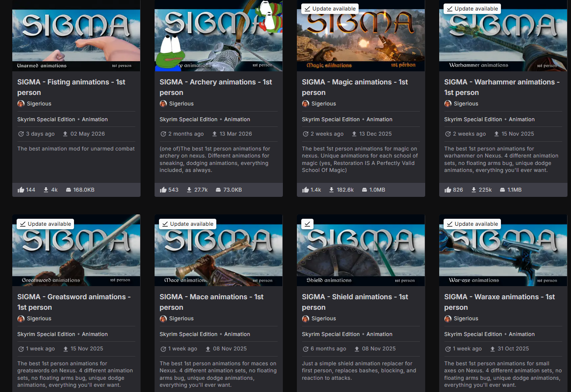Click Update available badge on Magic animations card
Screen dimensions: 571x392
[x=330, y=9]
